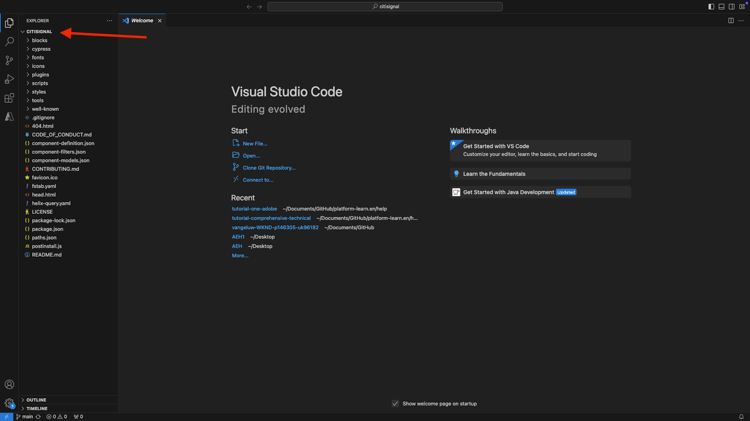Open the Accounts icon in activity bar

[9, 384]
